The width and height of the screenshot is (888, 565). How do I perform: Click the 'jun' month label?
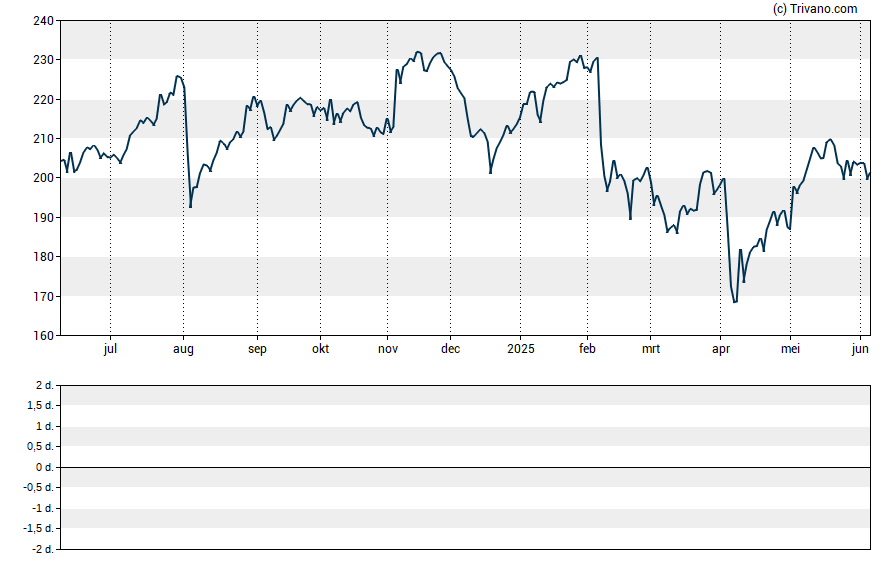860,349
